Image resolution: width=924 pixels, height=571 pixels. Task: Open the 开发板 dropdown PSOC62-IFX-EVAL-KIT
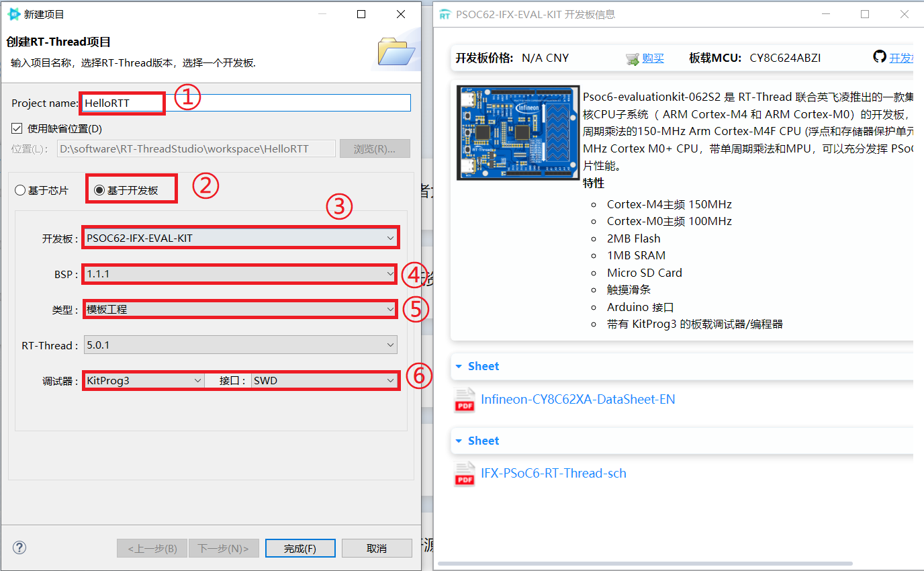coord(240,237)
